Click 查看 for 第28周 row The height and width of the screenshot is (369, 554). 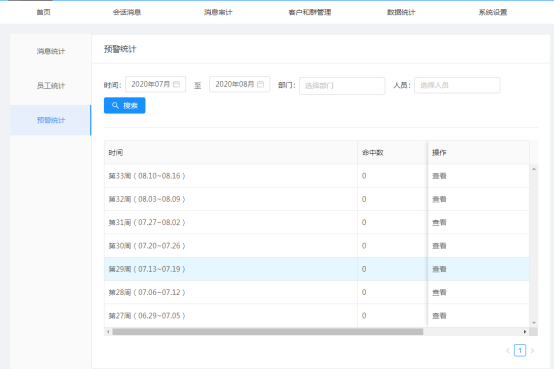coord(439,292)
